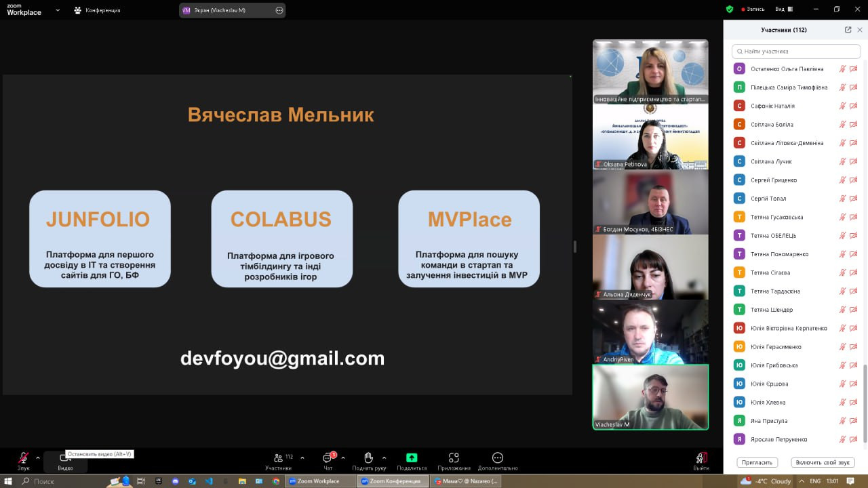Select participant Тетяна Гусаковська
Image resolution: width=868 pixels, height=488 pixels.
tap(796, 217)
